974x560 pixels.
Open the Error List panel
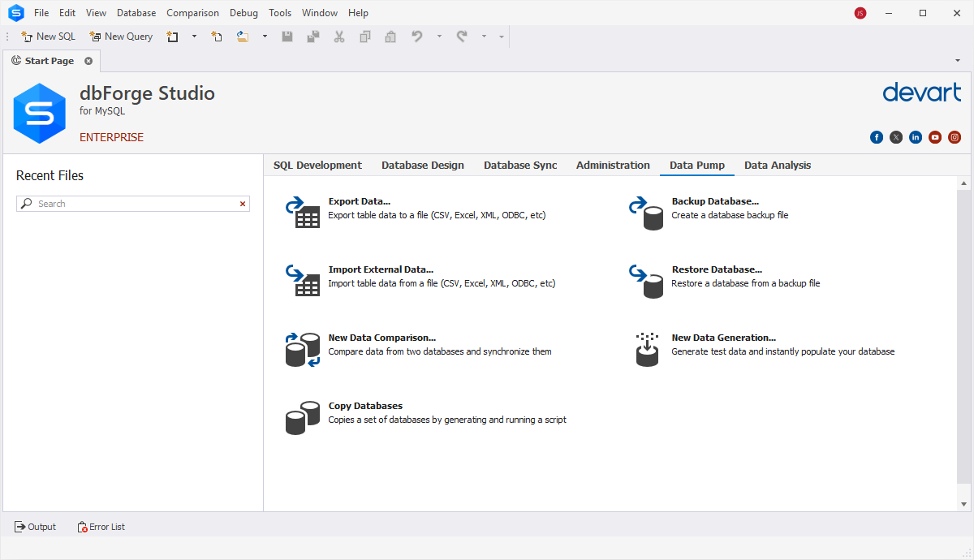point(101,527)
